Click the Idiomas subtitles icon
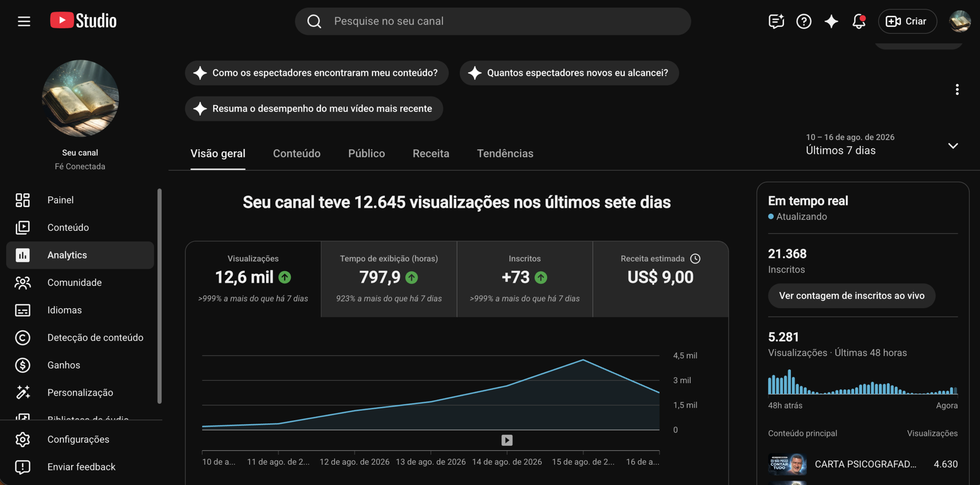Viewport: 980px width, 485px height. pos(23,310)
